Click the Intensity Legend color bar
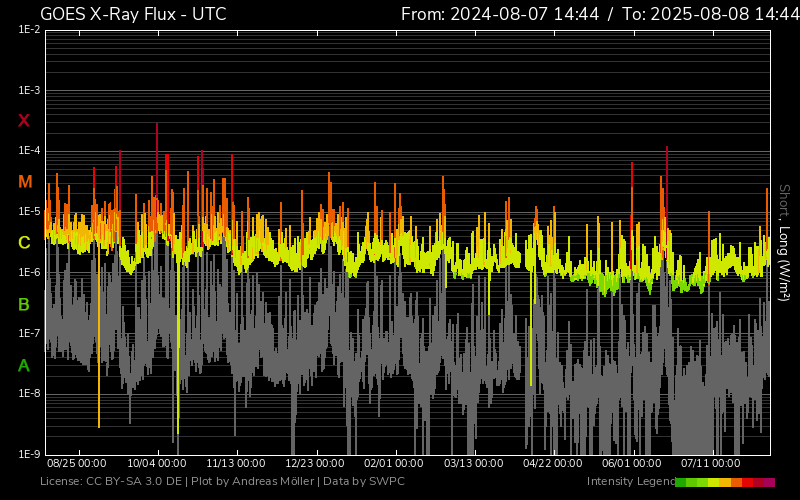The height and width of the screenshot is (500, 800). [724, 482]
